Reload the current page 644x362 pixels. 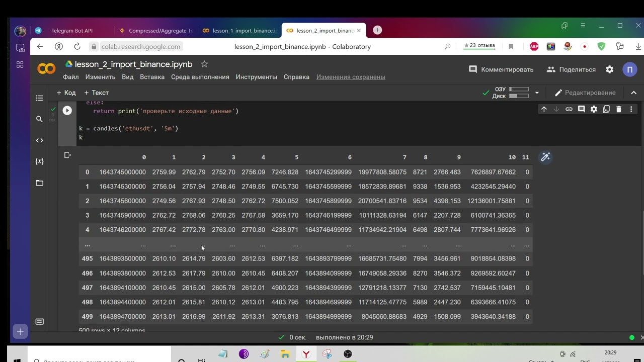77,46
